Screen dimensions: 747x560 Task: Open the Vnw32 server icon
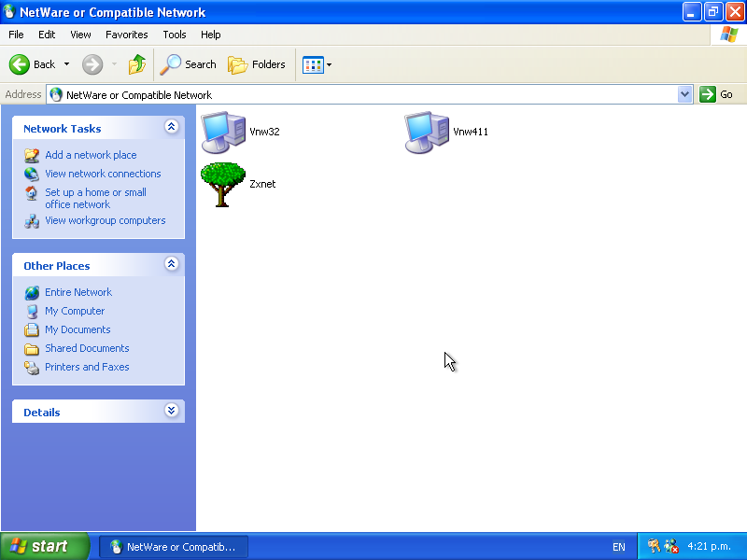[x=223, y=133]
